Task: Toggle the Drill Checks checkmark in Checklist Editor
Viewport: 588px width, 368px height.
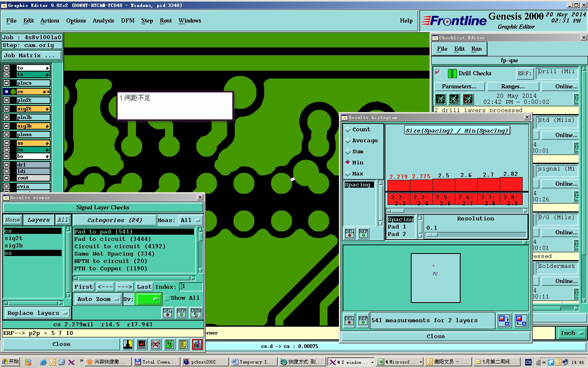Action: coord(438,72)
